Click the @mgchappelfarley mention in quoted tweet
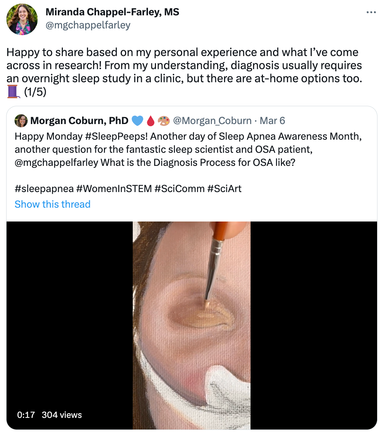The height and width of the screenshot is (435, 384). (x=56, y=163)
